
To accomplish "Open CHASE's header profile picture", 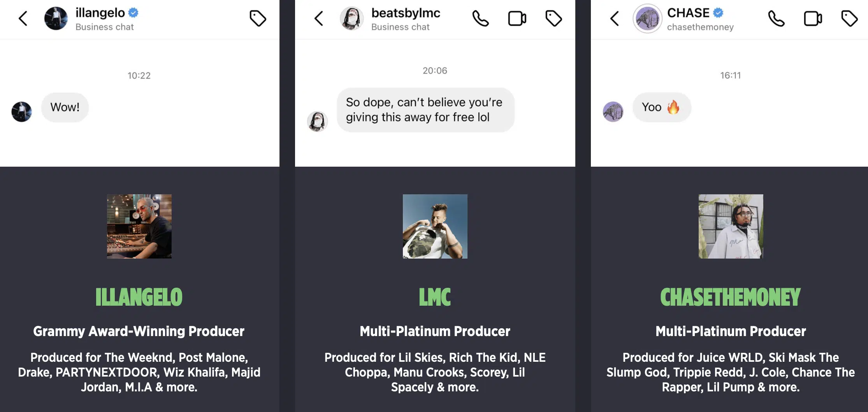I will pyautogui.click(x=647, y=18).
